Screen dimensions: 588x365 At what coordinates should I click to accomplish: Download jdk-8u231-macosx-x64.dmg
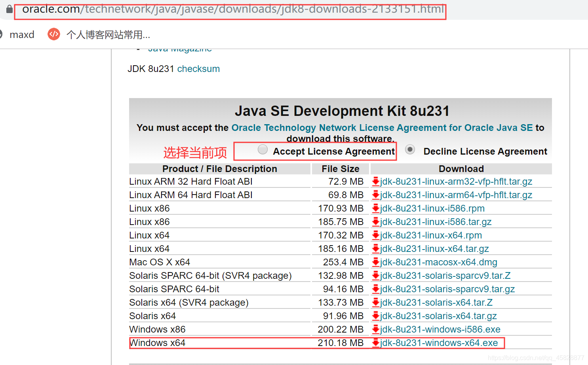point(439,262)
